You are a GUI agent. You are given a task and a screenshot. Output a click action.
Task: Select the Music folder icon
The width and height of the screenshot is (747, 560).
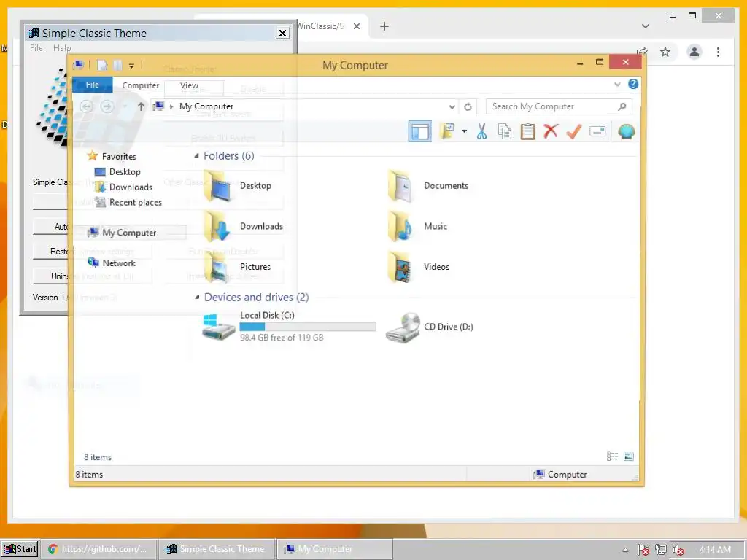(x=401, y=226)
